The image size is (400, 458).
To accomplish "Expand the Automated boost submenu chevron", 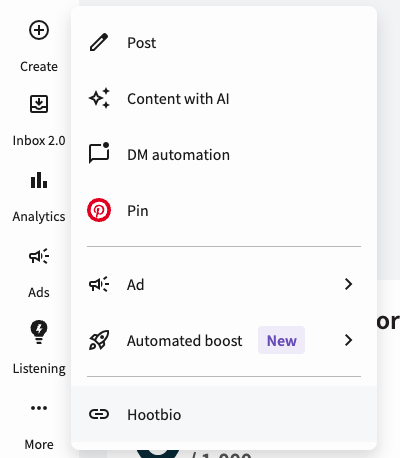I will pos(348,340).
